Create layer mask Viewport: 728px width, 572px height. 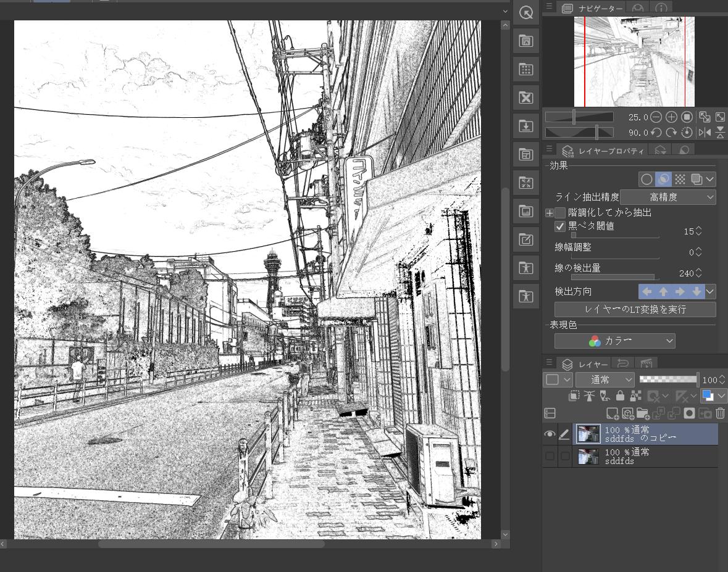[x=690, y=413]
